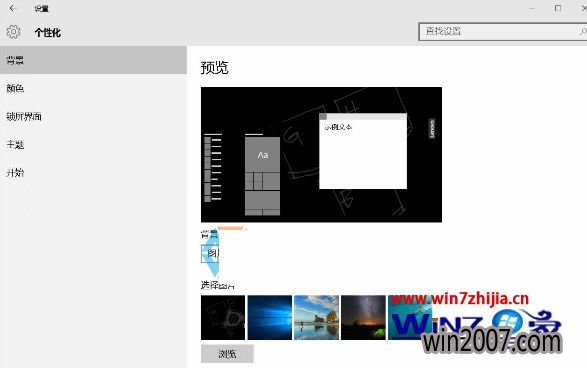The height and width of the screenshot is (368, 587).
Task: Click the settings gear icon
Action: (13, 32)
